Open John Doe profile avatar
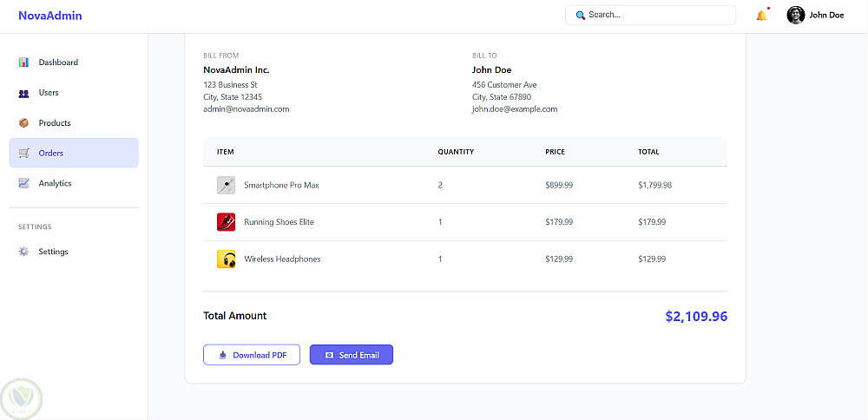Screen dimensions: 868x420 pyautogui.click(x=795, y=15)
